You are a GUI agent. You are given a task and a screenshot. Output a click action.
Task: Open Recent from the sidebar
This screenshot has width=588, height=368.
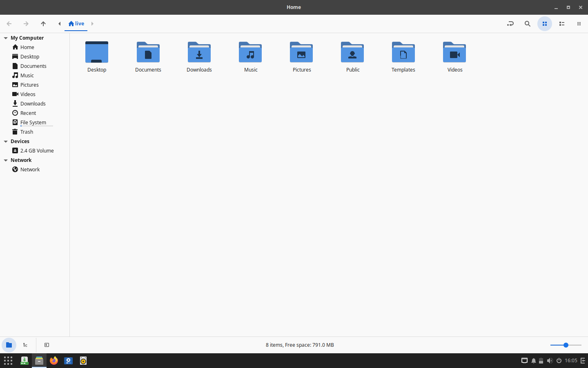pos(27,113)
